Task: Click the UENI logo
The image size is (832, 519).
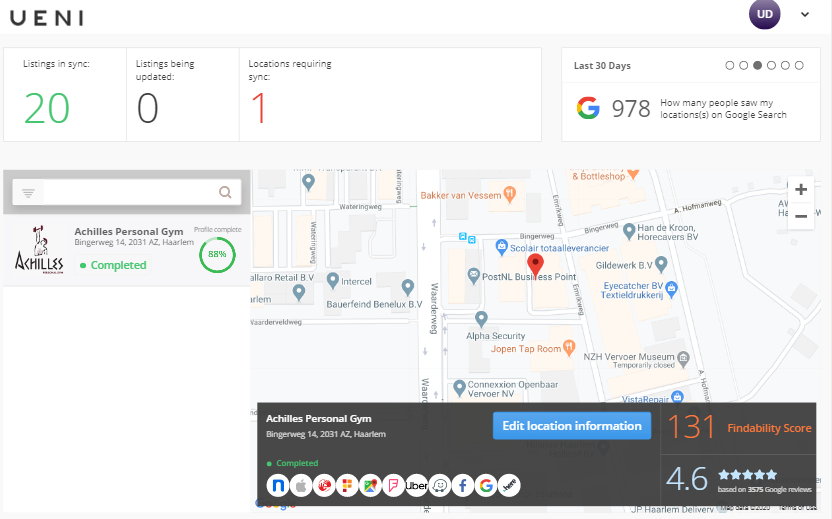Action: tap(47, 18)
